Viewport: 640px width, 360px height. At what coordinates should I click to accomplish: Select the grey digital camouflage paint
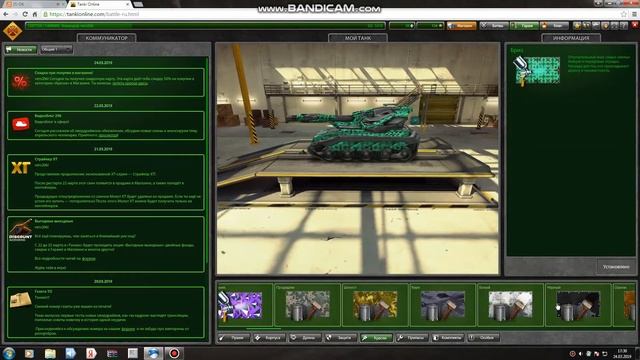(307, 305)
